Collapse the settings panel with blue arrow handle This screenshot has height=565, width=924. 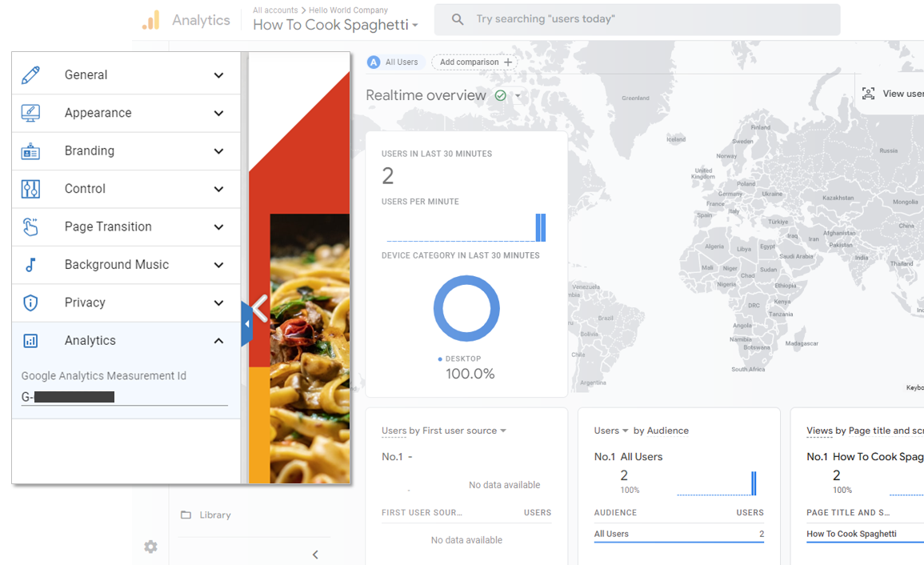click(246, 324)
